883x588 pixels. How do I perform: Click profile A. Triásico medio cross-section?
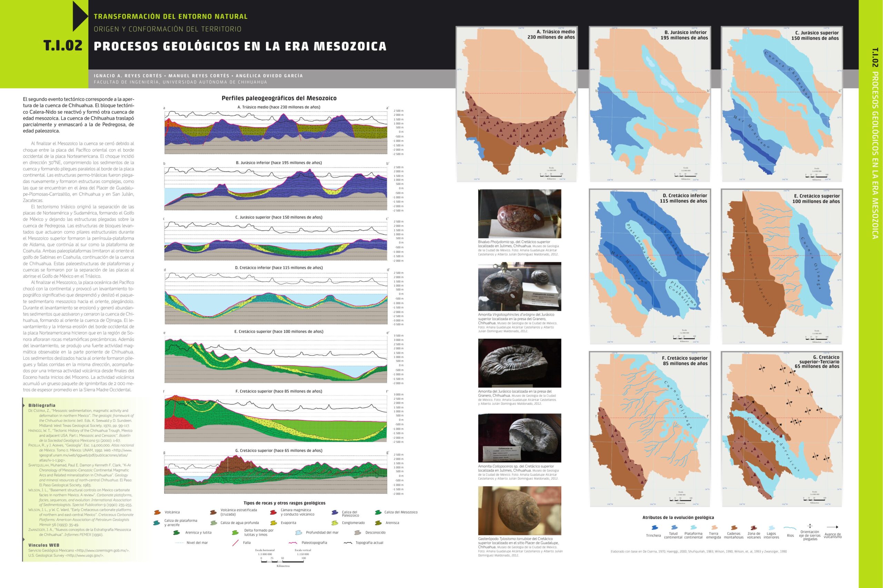tap(276, 132)
